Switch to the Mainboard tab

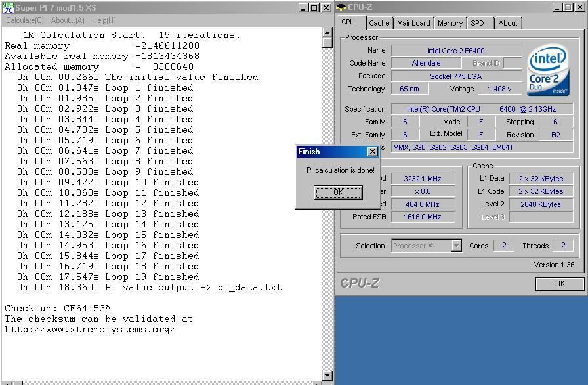coord(413,23)
